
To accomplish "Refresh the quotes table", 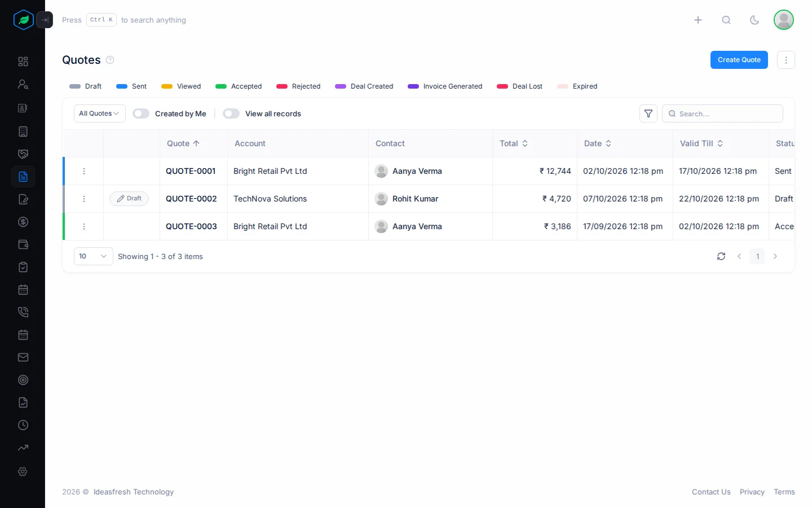I will (x=721, y=256).
